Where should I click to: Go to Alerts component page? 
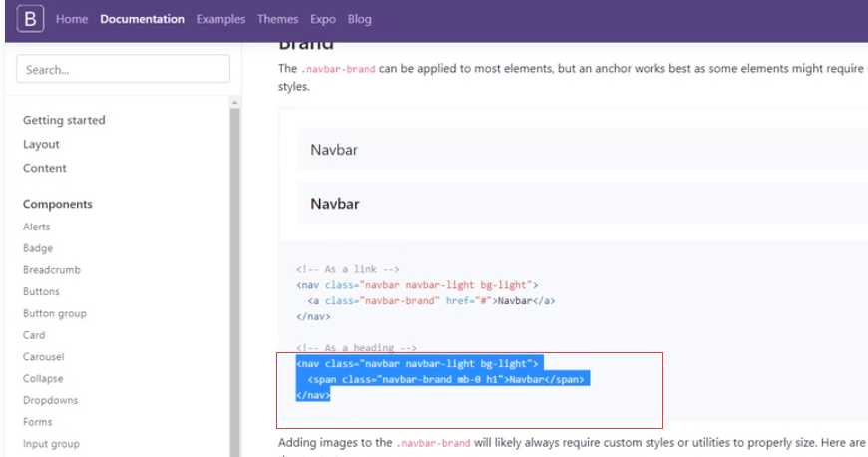click(37, 227)
